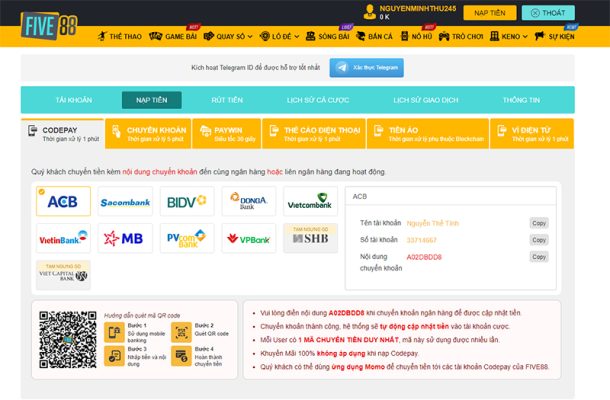Select the DongA Bank logo

click(x=249, y=201)
